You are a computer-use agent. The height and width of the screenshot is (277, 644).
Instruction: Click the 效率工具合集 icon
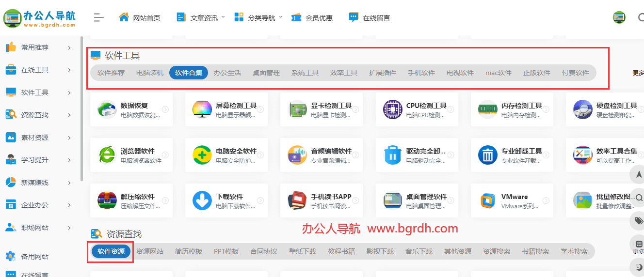tap(583, 155)
